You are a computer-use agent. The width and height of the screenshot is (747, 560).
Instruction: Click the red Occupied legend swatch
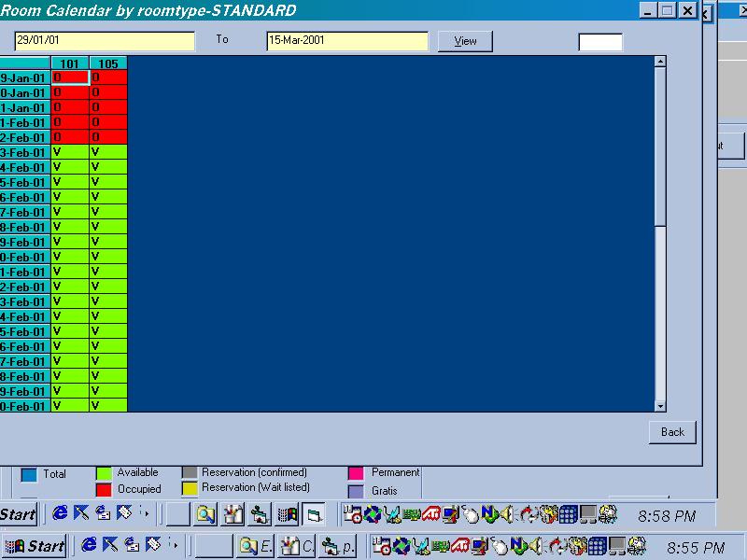[x=104, y=489]
